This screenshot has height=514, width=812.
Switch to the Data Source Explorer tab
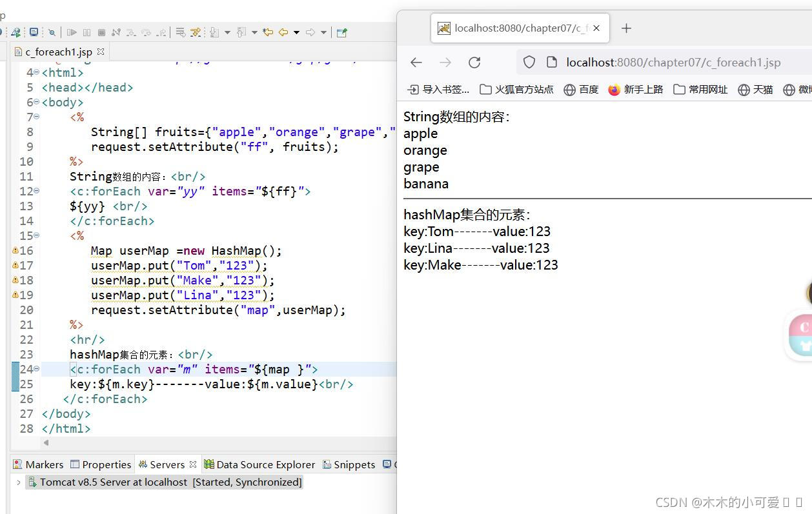pos(265,464)
